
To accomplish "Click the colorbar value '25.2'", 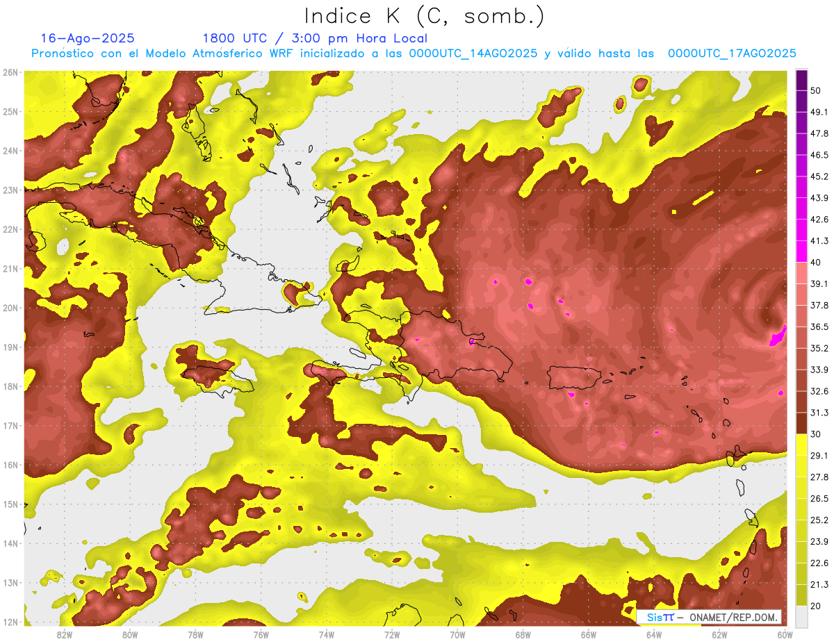I will coord(819,520).
